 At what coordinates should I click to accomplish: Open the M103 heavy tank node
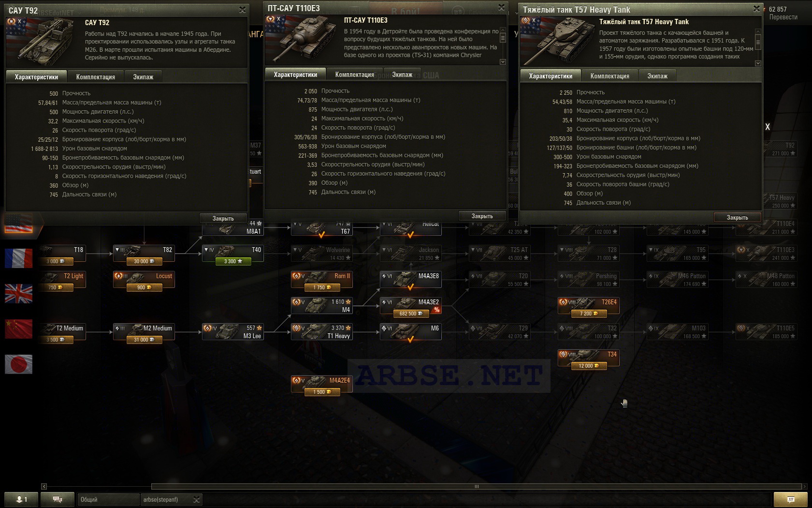tap(678, 332)
